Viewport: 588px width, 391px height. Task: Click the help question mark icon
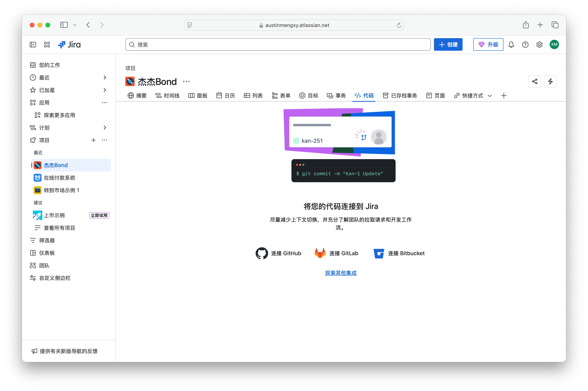coord(525,45)
